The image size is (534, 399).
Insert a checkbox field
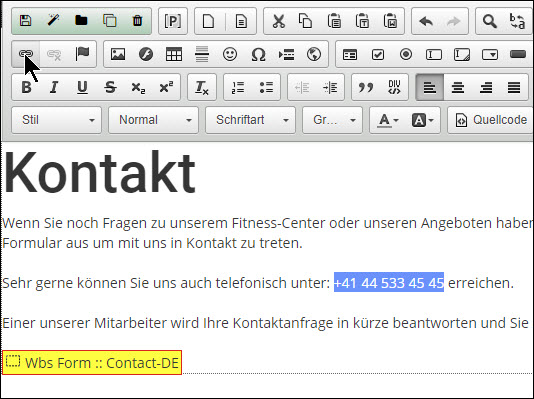378,54
